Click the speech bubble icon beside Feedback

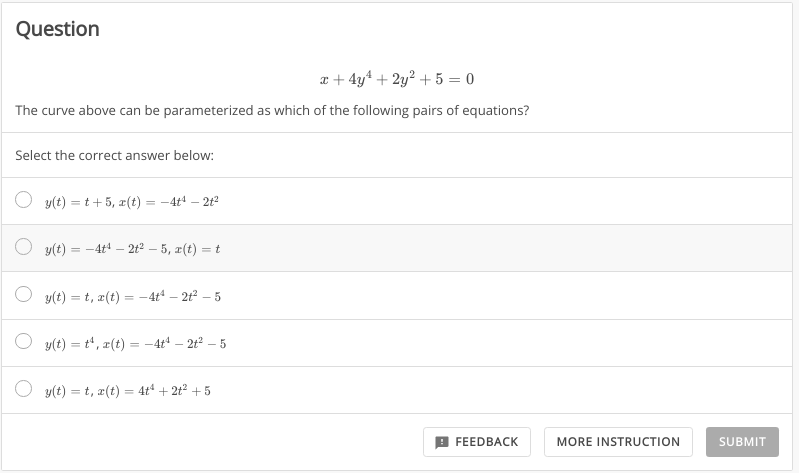pos(441,441)
